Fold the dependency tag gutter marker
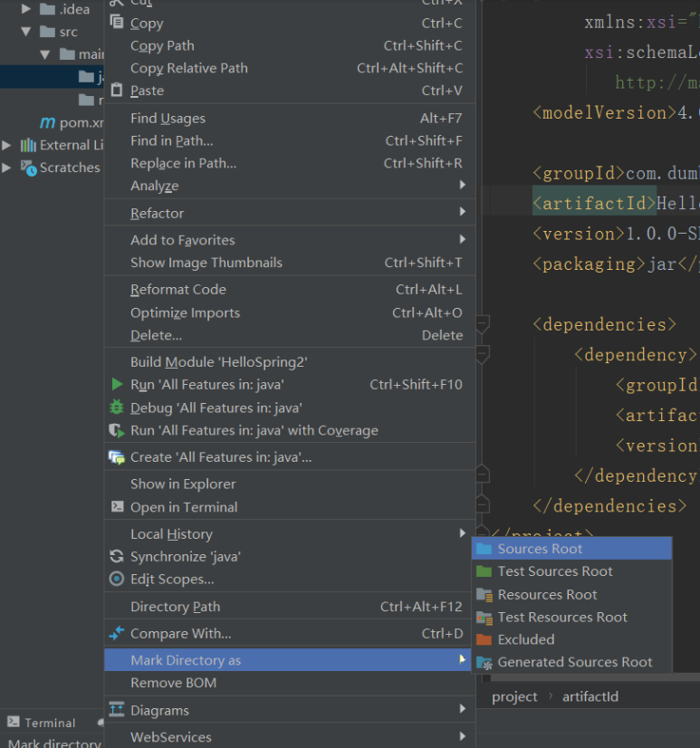This screenshot has width=700, height=748. coord(483,354)
